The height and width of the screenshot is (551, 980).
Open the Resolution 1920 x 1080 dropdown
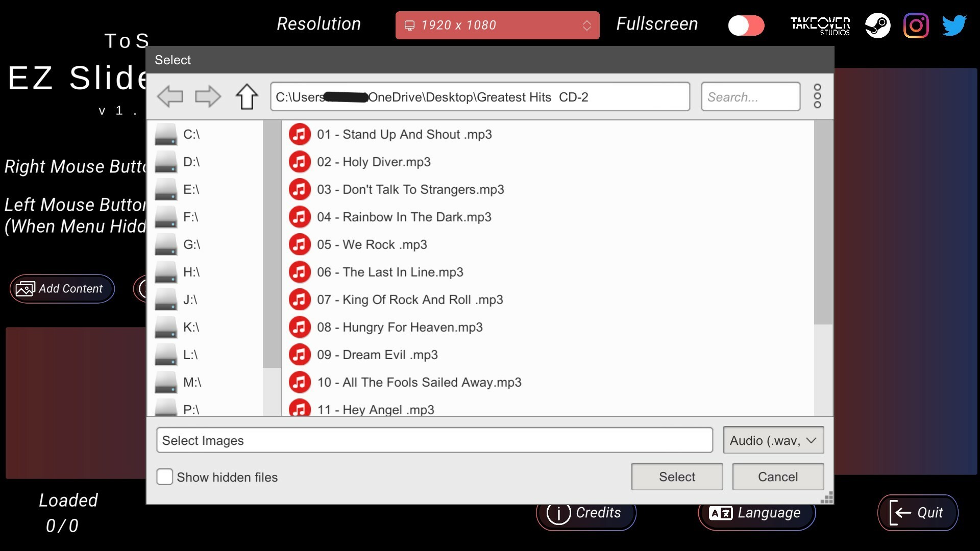(x=497, y=25)
